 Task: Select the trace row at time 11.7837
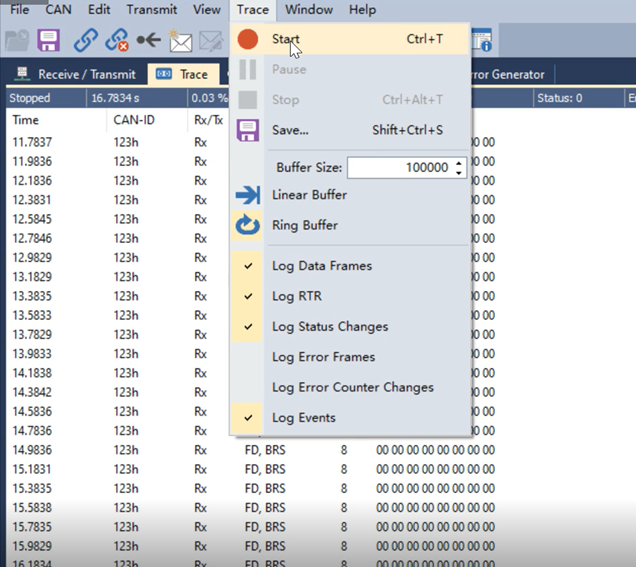(118, 142)
